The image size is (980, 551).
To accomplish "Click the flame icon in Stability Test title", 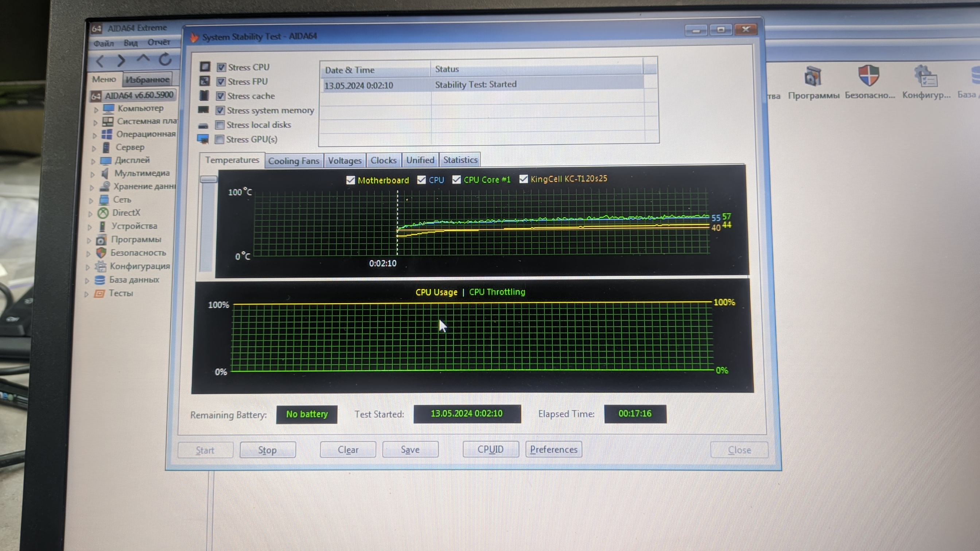I will [x=194, y=37].
